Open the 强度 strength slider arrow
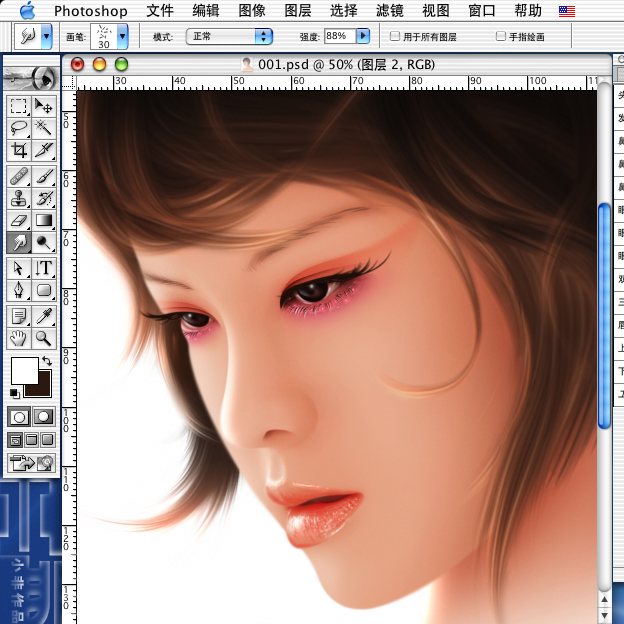The height and width of the screenshot is (624, 624). click(363, 36)
